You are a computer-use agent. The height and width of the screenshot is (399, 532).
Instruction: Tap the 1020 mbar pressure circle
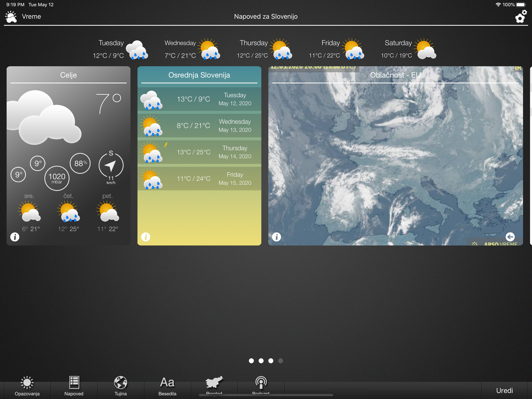(x=57, y=178)
